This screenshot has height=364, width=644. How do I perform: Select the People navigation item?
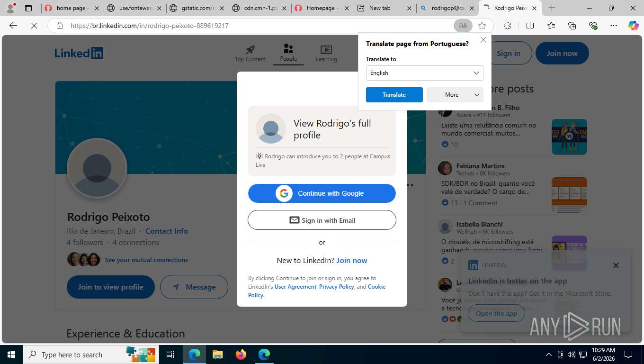click(288, 53)
